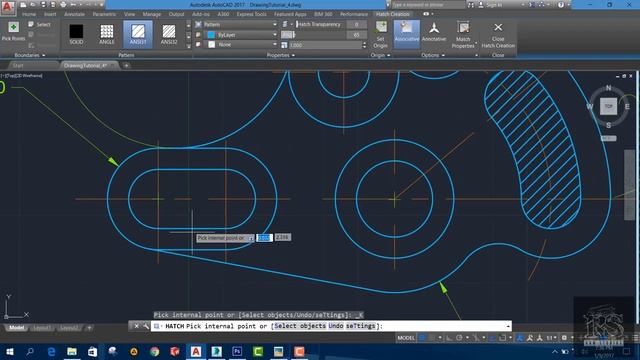Open the Express Tools ribbon tab
The image size is (640, 360).
tap(251, 14)
